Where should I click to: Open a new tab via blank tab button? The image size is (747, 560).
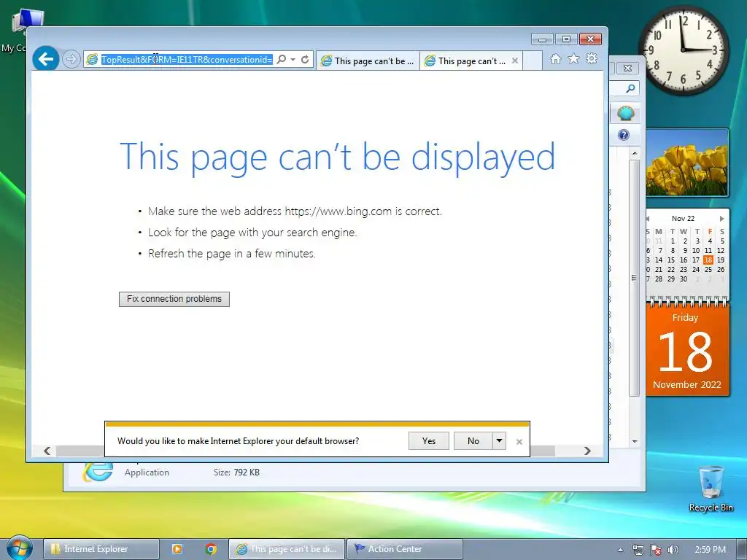(x=533, y=61)
